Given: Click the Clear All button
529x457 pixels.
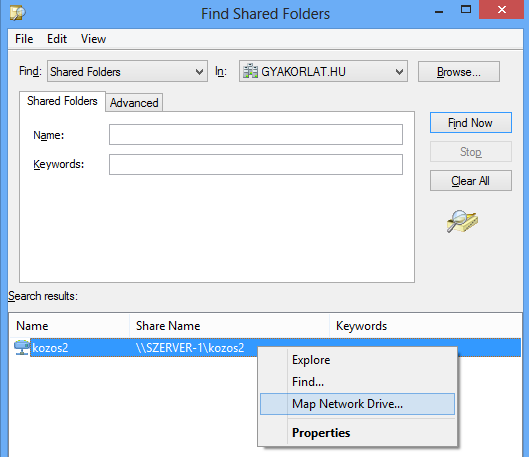Looking at the screenshot, I should click(471, 181).
